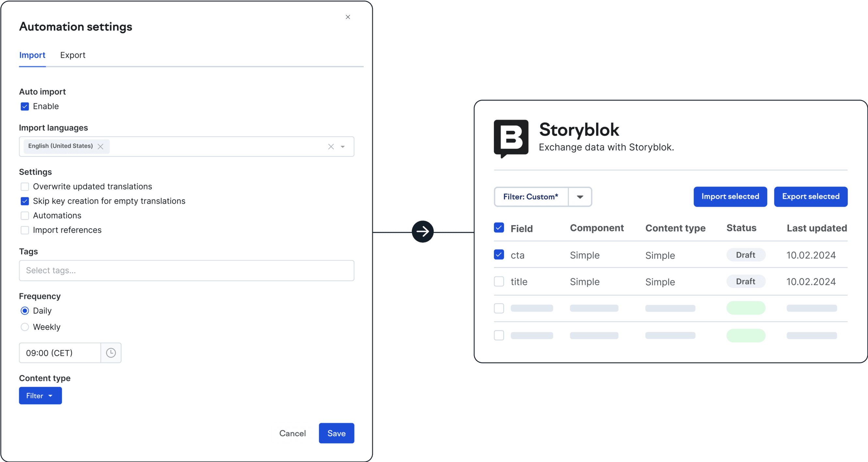The height and width of the screenshot is (462, 868).
Task: Remove English (United States) language chip
Action: point(101,146)
